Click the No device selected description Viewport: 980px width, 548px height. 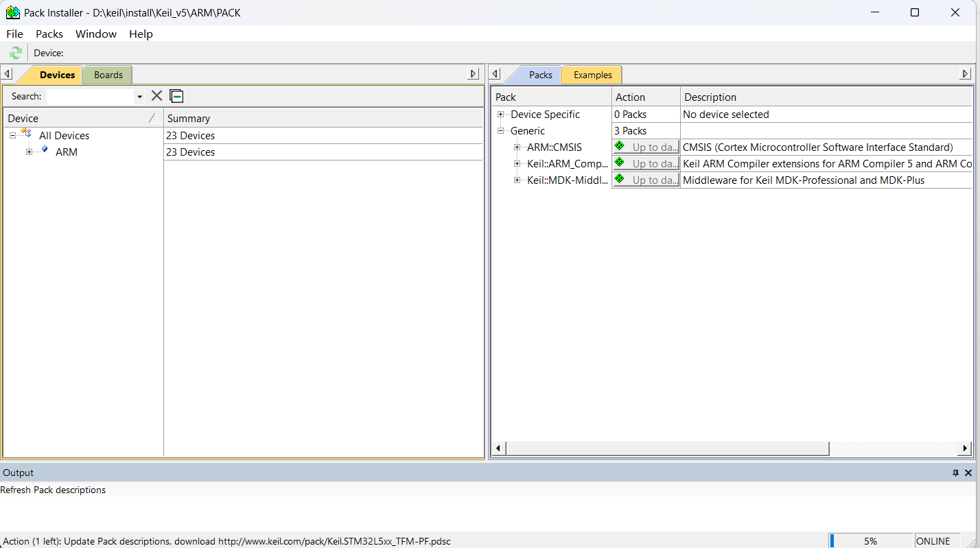(725, 115)
